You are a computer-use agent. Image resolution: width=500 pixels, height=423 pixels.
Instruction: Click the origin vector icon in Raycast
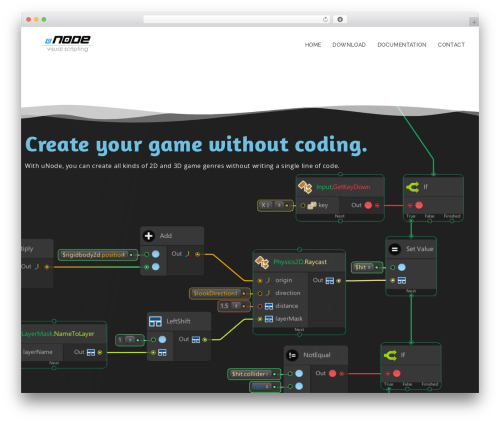269,281
